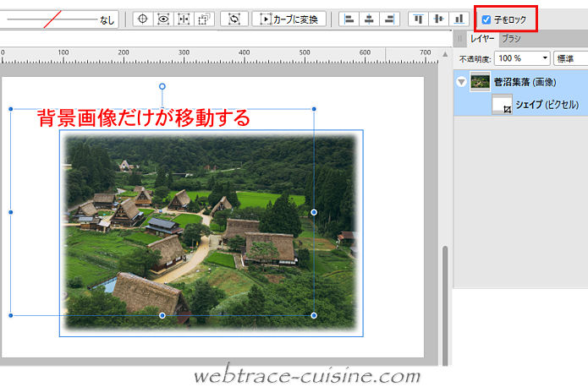The height and width of the screenshot is (387, 588).
Task: Click the cycle selection box icon
Action: click(x=234, y=19)
